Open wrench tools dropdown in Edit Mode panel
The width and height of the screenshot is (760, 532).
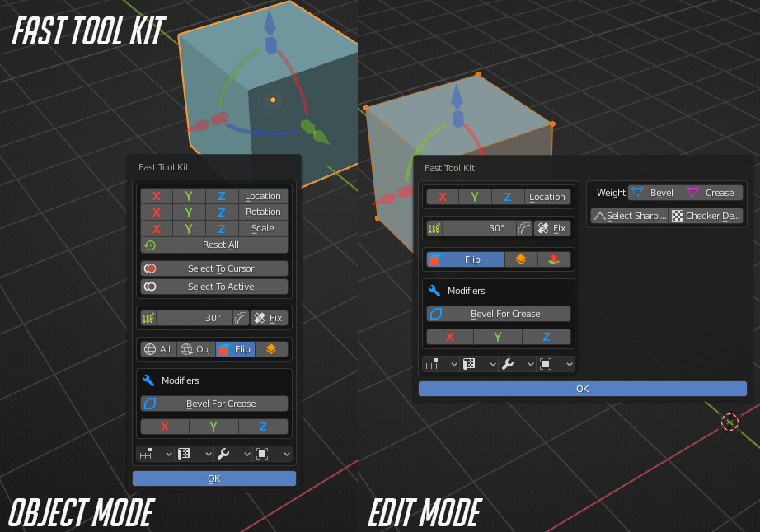(x=518, y=364)
